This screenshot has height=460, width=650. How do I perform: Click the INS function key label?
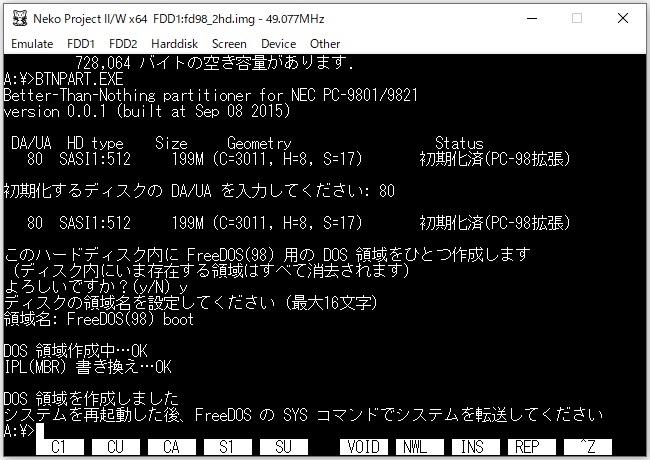475,447
